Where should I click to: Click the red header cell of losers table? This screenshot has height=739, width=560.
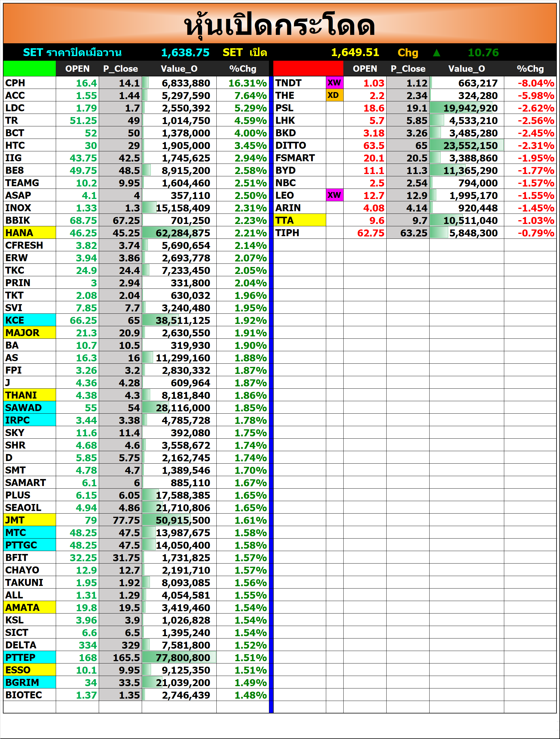308,69
